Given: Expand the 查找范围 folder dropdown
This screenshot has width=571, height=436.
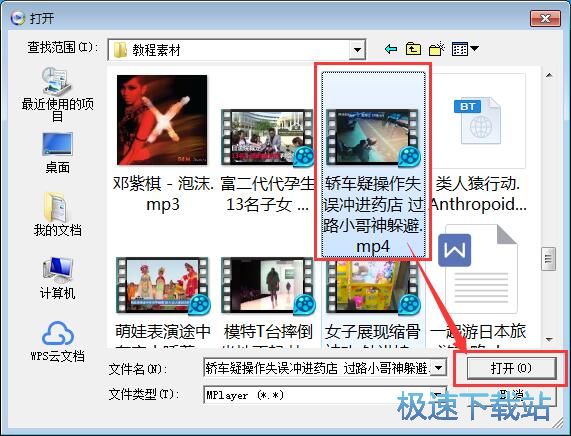Looking at the screenshot, I should pos(357,50).
